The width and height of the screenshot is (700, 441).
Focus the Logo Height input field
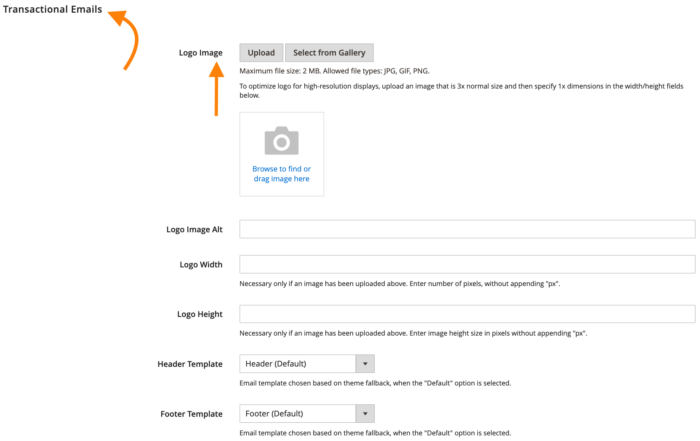pos(467,314)
